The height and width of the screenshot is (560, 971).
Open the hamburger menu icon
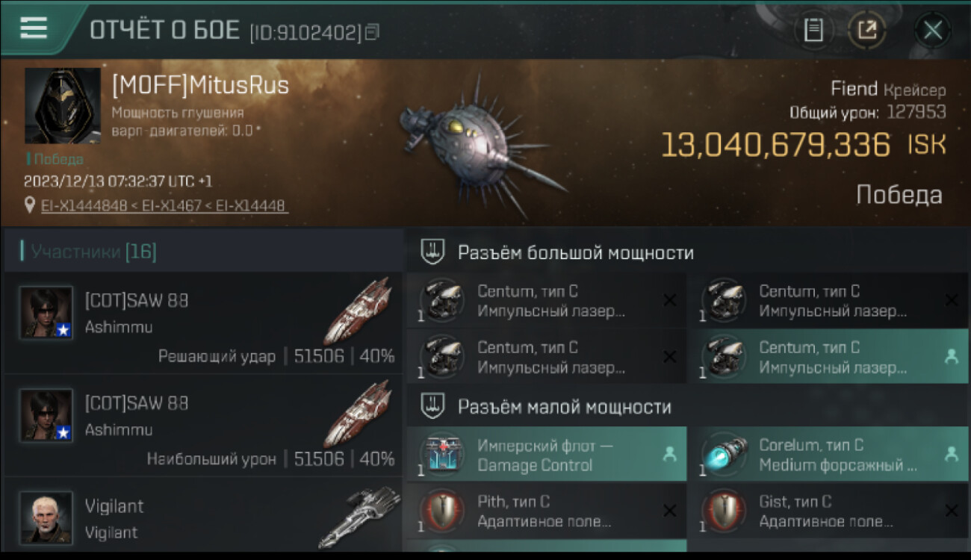coord(34,28)
